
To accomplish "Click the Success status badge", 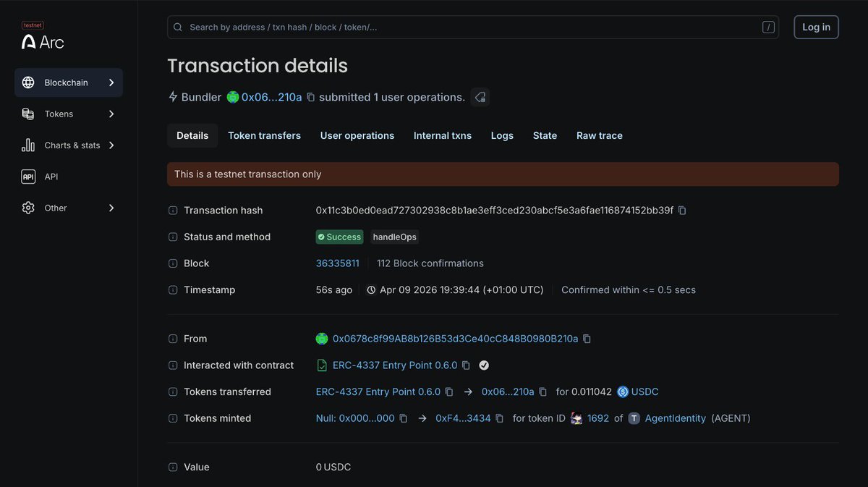I will [x=340, y=237].
